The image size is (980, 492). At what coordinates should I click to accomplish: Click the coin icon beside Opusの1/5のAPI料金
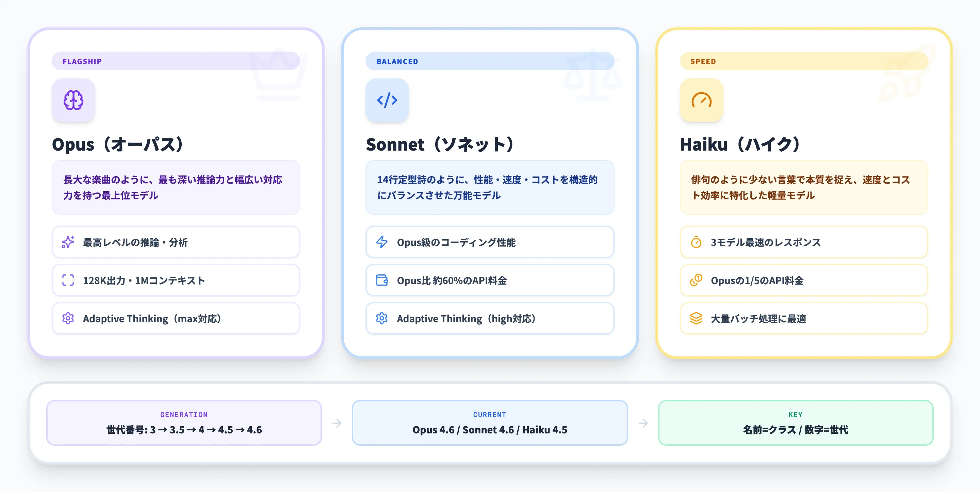tap(696, 280)
